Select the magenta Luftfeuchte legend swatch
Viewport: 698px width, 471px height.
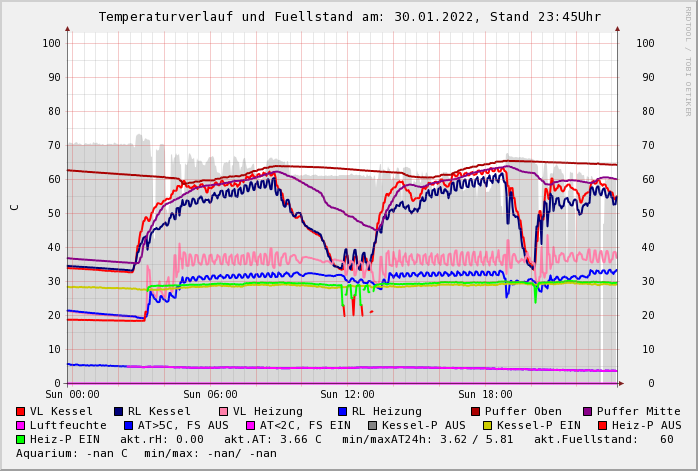[21, 425]
